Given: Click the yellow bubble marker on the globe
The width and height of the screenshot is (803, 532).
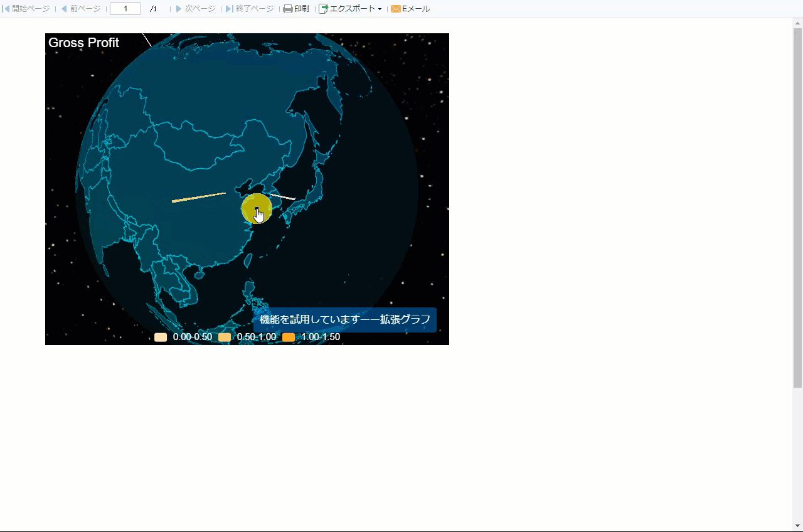Looking at the screenshot, I should (257, 209).
